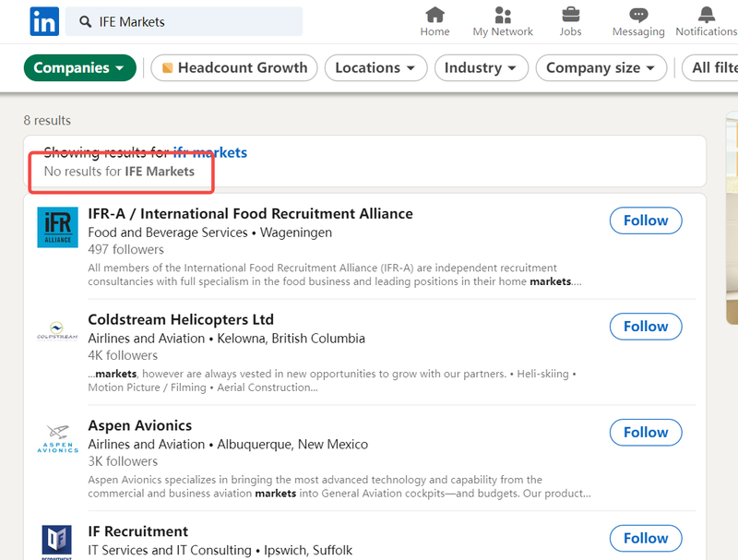Click the search field with IFE Markets

pyautogui.click(x=184, y=21)
